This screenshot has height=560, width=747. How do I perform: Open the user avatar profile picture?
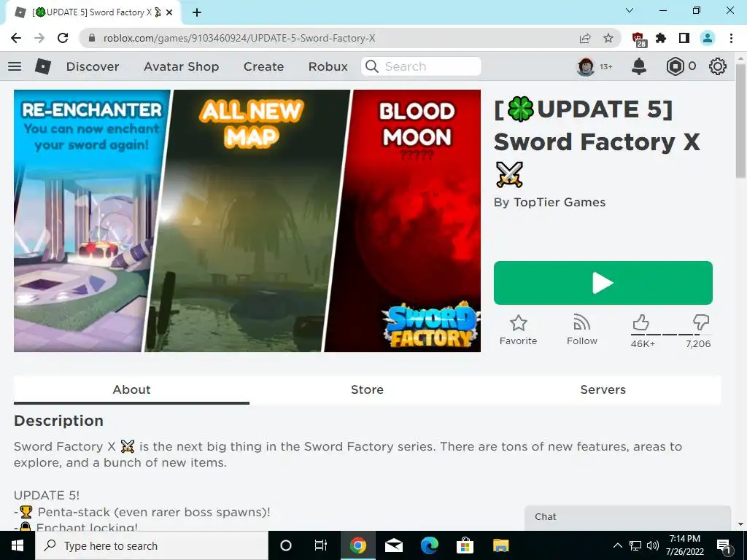click(x=586, y=66)
